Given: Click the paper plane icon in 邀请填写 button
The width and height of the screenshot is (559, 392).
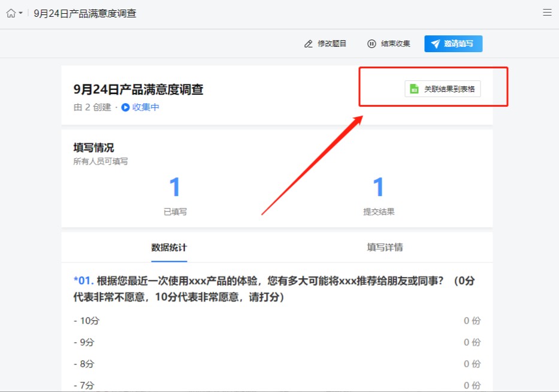Looking at the screenshot, I should 435,43.
